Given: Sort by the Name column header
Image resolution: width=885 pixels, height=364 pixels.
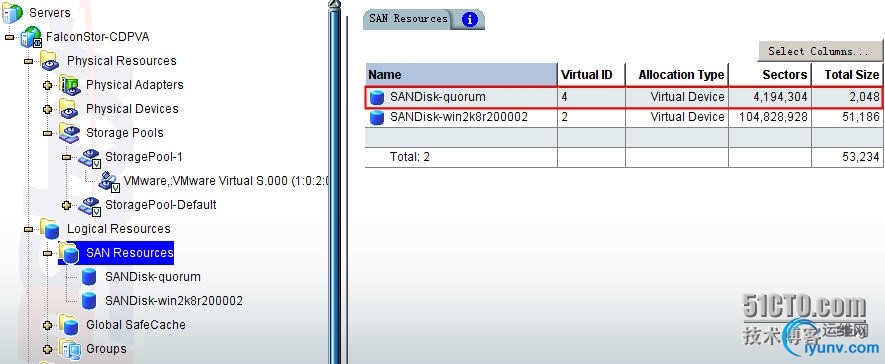Looking at the screenshot, I should [x=461, y=74].
